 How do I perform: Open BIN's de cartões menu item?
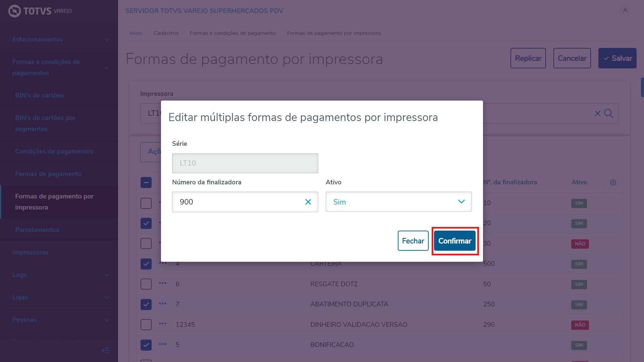point(39,96)
